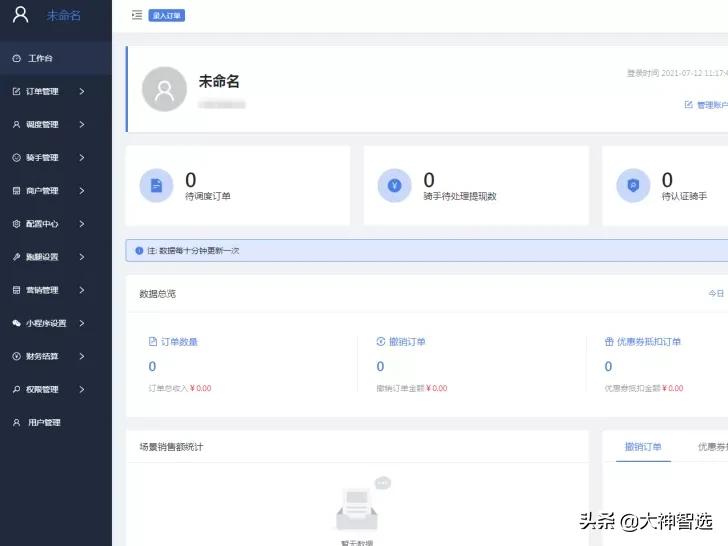Open the 工作台 dashboard menu item
This screenshot has width=728, height=546.
click(x=56, y=58)
